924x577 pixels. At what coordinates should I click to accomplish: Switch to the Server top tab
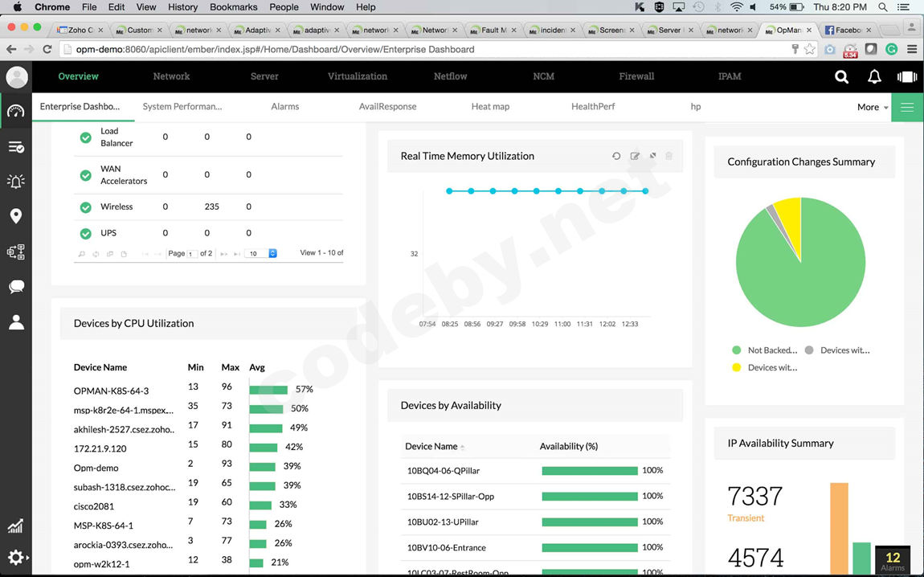(264, 76)
